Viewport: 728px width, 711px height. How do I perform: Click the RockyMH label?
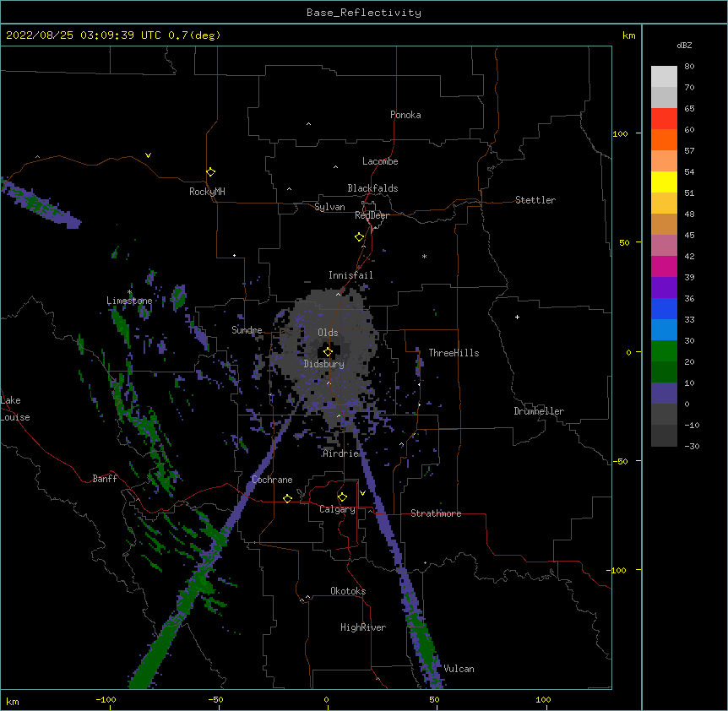point(207,192)
